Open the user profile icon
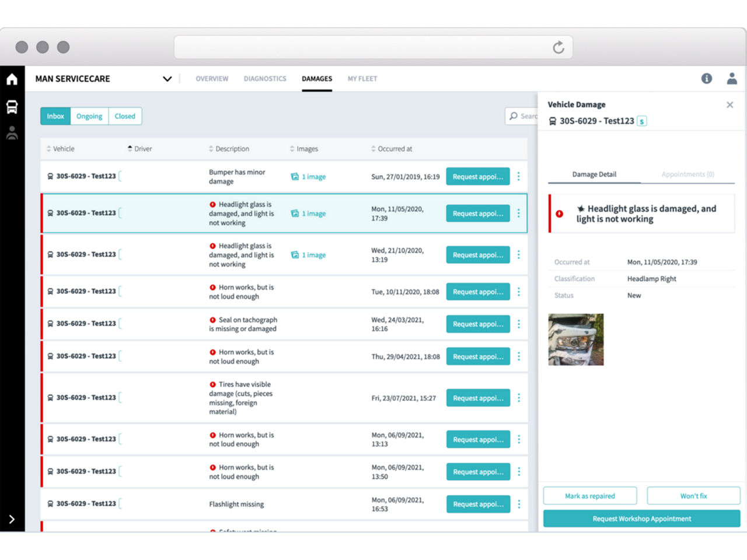The image size is (747, 560). pyautogui.click(x=732, y=78)
